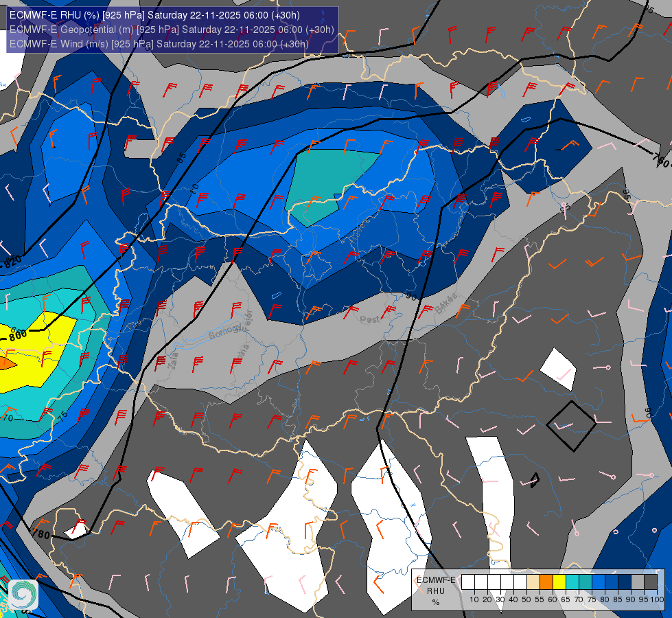Click the '780' geopotential contour label
The image size is (672, 618).
[41, 534]
